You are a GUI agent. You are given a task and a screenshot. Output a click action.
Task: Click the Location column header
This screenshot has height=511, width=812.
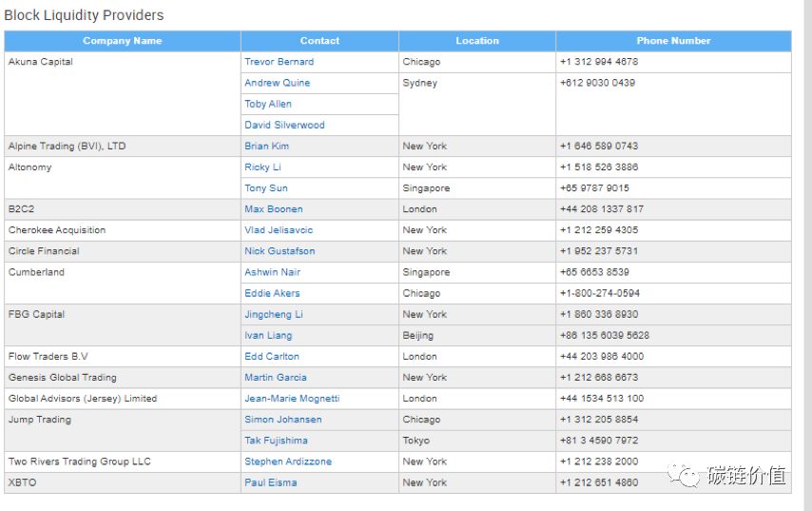(x=477, y=41)
